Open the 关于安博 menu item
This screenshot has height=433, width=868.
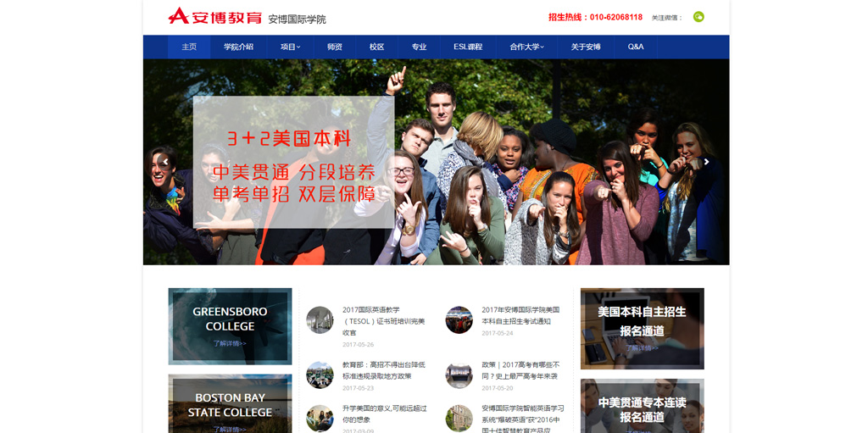tap(586, 47)
